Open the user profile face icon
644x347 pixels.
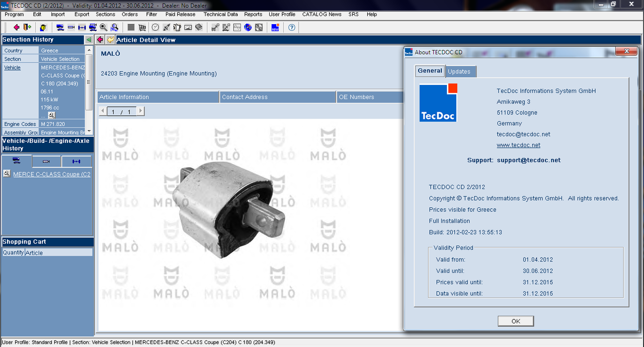(43, 27)
